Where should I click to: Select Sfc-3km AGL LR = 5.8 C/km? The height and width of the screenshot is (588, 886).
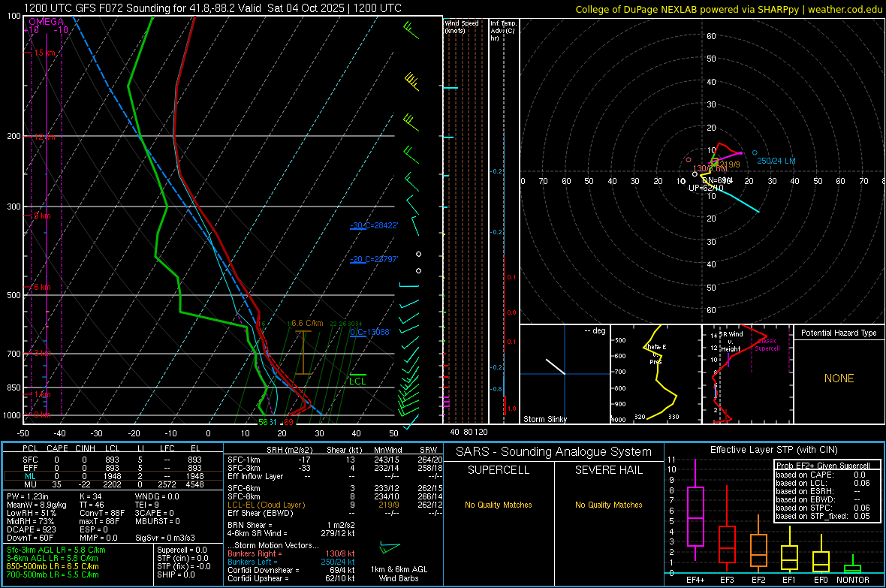click(x=56, y=550)
